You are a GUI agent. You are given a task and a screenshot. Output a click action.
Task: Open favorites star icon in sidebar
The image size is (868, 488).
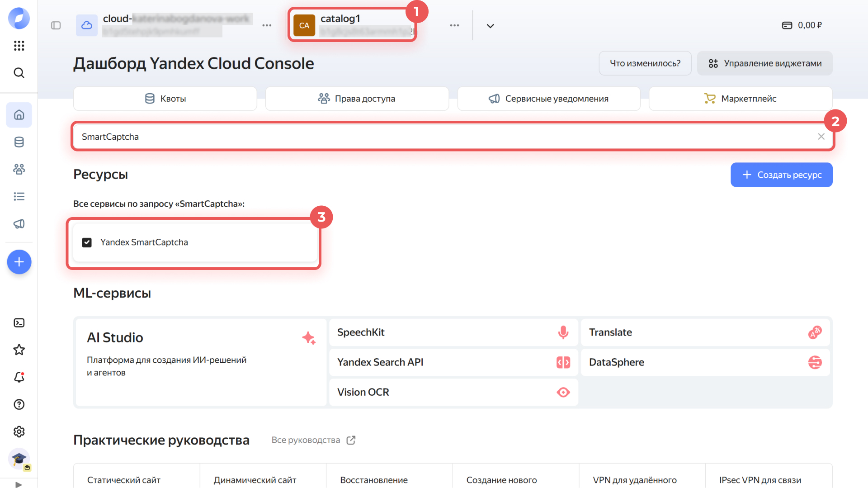[19, 350]
